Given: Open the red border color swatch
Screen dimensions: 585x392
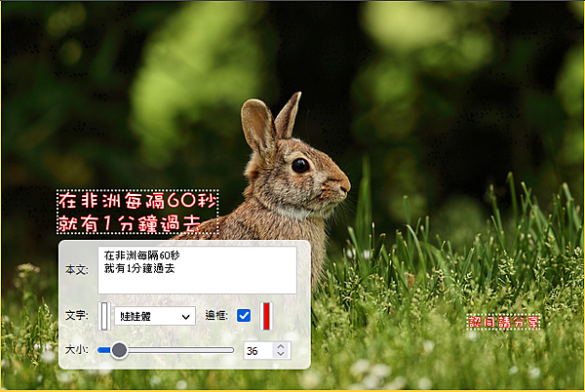Looking at the screenshot, I should 266,316.
